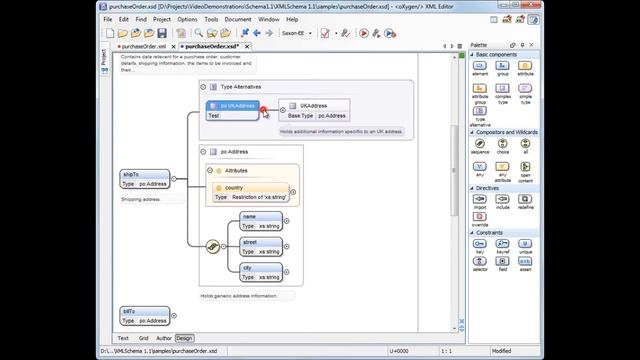640x360 pixels.
Task: Select the country attribute in diagram
Action: (x=251, y=192)
